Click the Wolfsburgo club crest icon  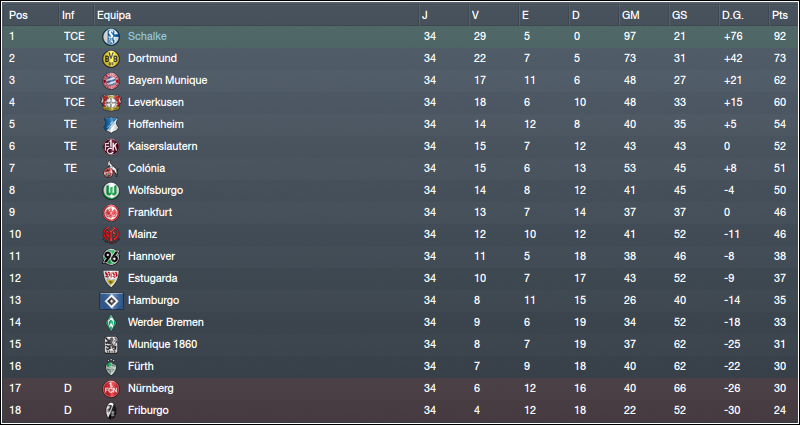tap(111, 191)
